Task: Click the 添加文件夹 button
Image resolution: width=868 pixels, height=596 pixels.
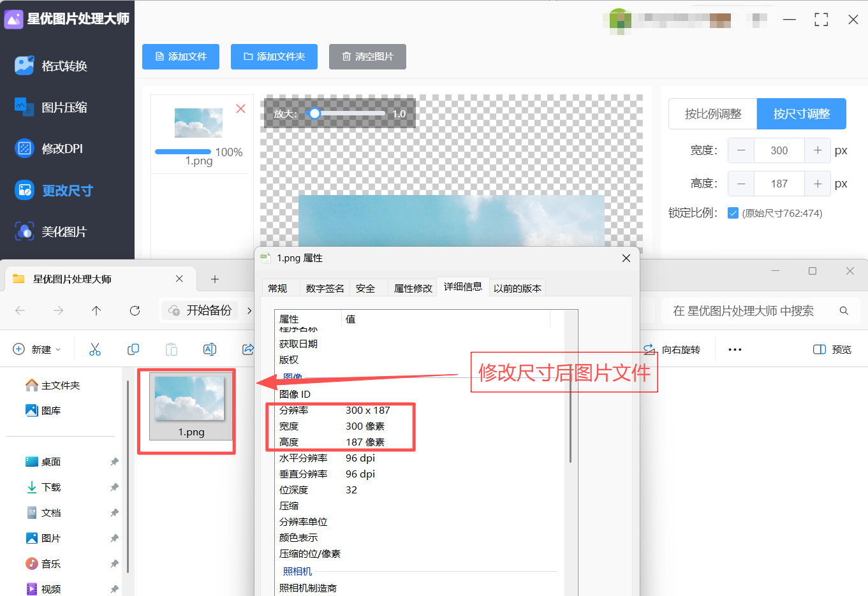Action: (274, 57)
